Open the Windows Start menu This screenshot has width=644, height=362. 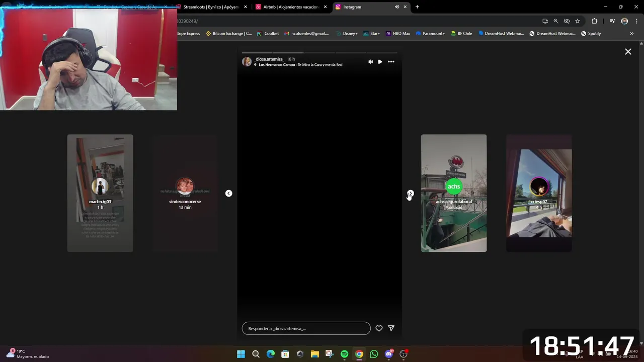[241, 354]
